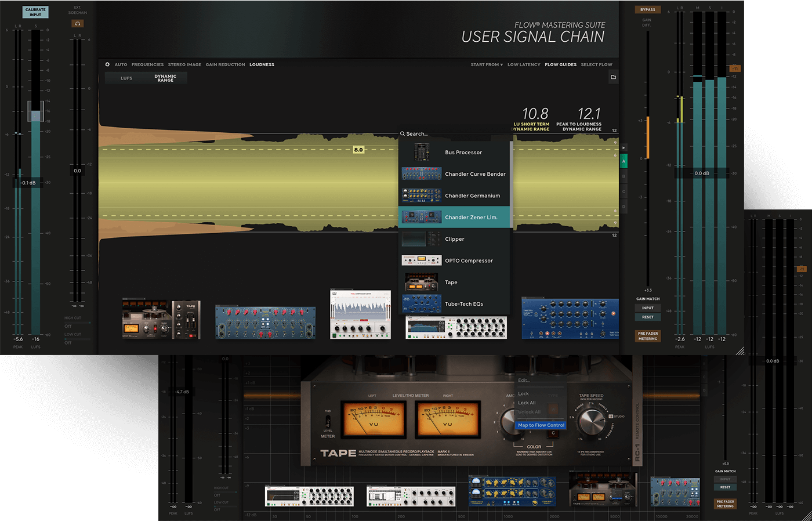Toggle the Bypass button
This screenshot has height=521, width=812.
tap(648, 10)
